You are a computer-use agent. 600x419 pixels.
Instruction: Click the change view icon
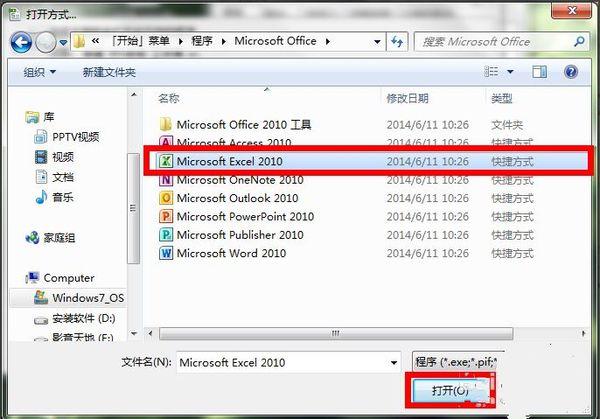pyautogui.click(x=491, y=72)
